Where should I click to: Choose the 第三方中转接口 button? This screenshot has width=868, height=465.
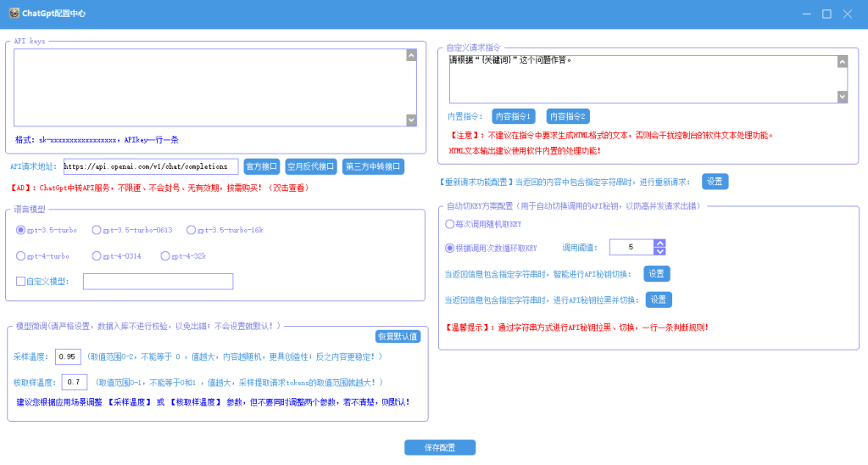[373, 167]
